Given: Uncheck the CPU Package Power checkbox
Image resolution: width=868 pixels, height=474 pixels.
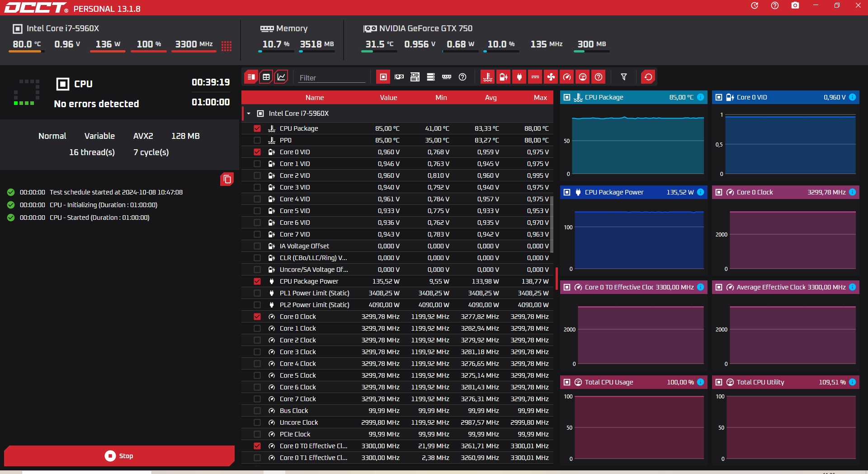Looking at the screenshot, I should [257, 281].
